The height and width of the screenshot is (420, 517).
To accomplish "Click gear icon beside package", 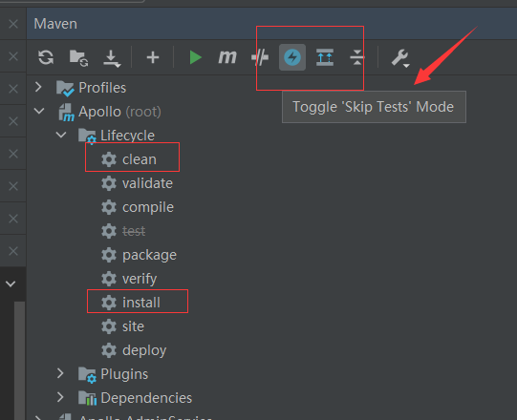I will [109, 255].
